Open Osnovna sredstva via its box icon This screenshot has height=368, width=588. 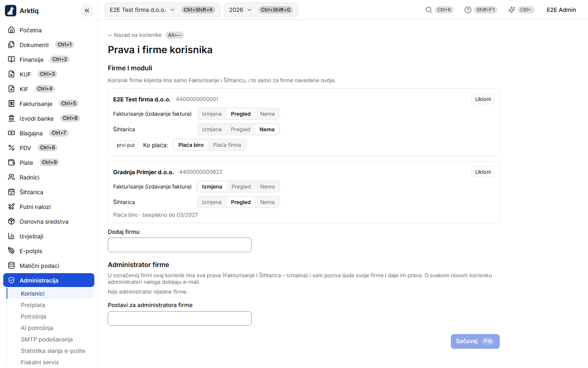11,221
